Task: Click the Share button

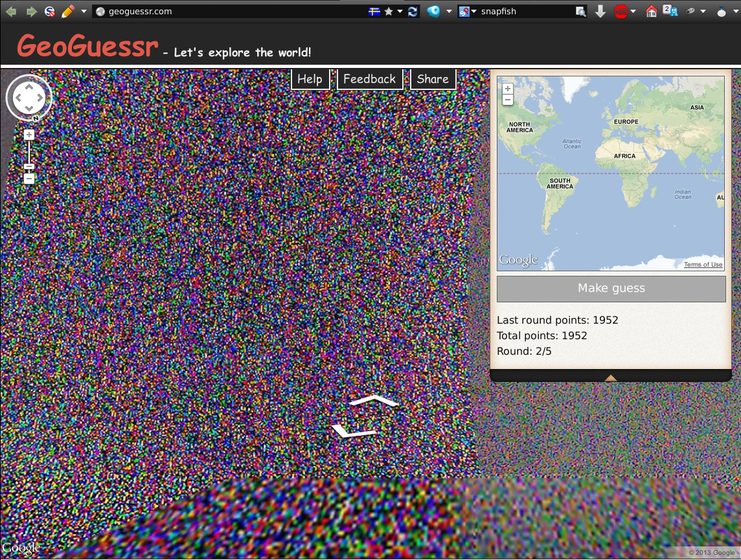Action: pyautogui.click(x=433, y=79)
